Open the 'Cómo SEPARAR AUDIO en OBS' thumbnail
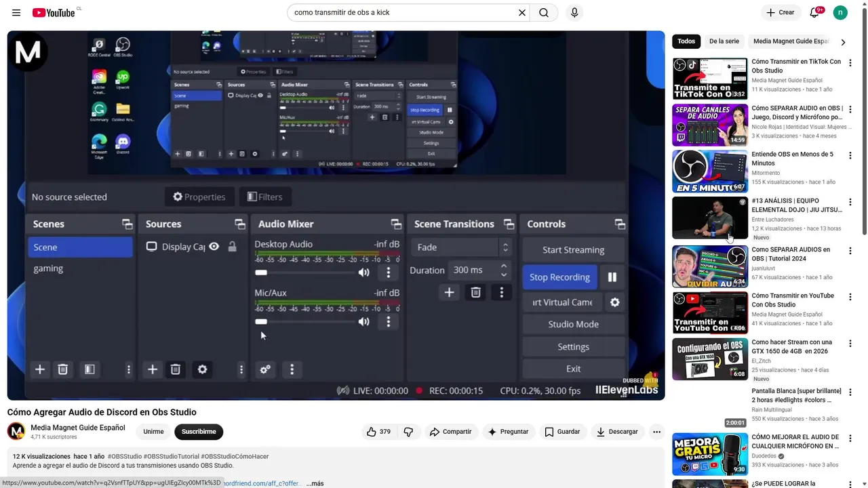 click(710, 125)
